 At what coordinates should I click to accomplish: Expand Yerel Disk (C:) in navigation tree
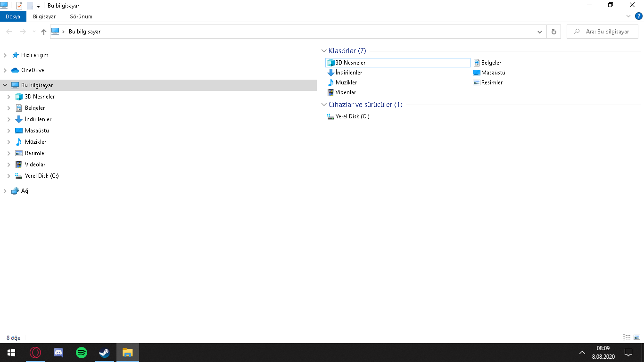(x=8, y=176)
